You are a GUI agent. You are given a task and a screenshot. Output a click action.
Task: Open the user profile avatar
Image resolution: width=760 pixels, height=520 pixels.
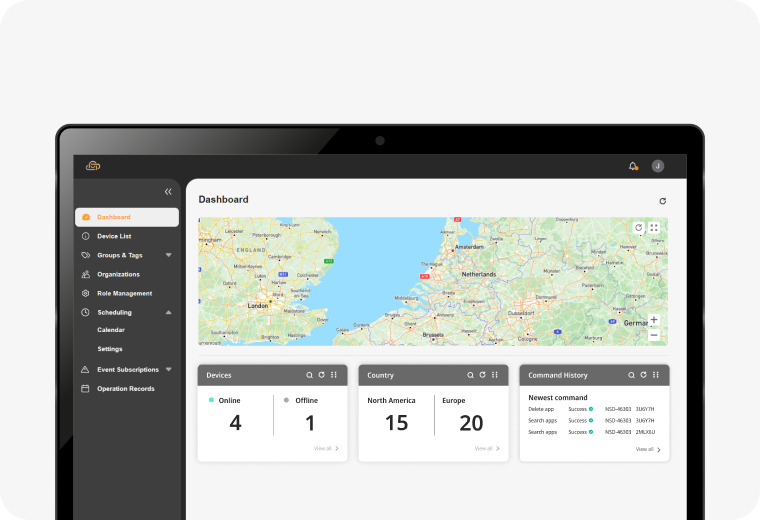coord(658,166)
